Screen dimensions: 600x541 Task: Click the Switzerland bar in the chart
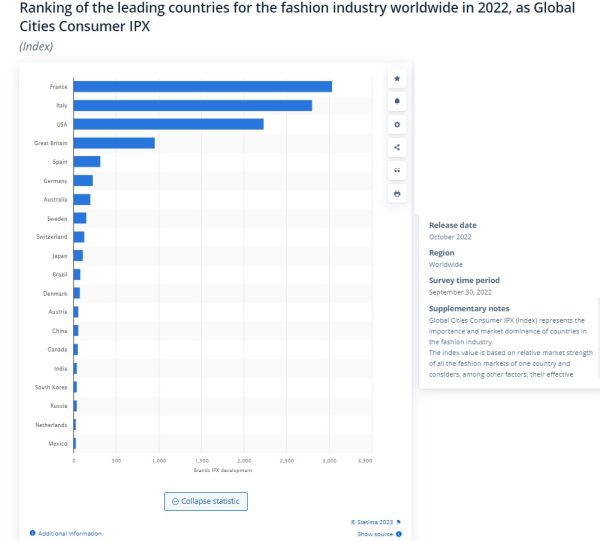pos(79,237)
